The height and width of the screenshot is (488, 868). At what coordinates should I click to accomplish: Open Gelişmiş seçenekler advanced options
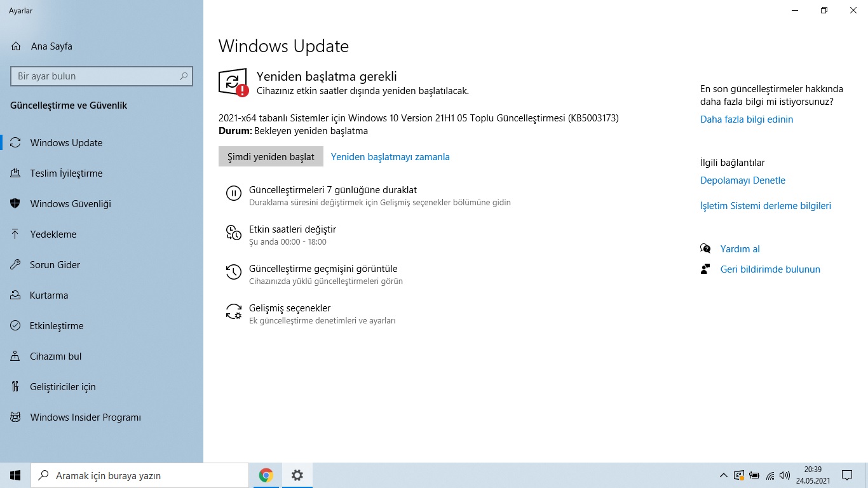pyautogui.click(x=290, y=308)
